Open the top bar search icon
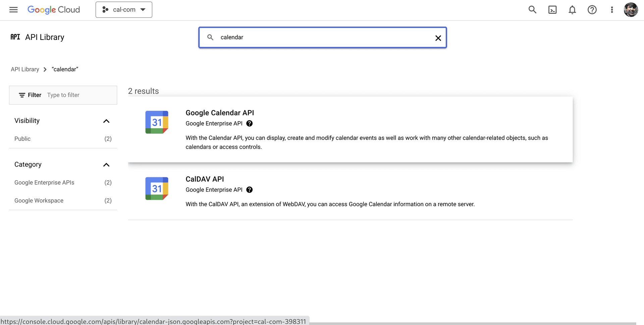 tap(532, 10)
